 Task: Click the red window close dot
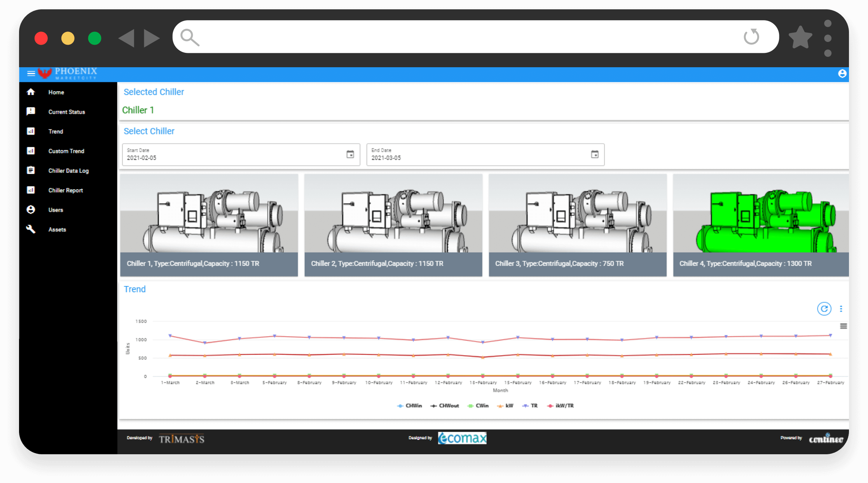[x=41, y=38]
